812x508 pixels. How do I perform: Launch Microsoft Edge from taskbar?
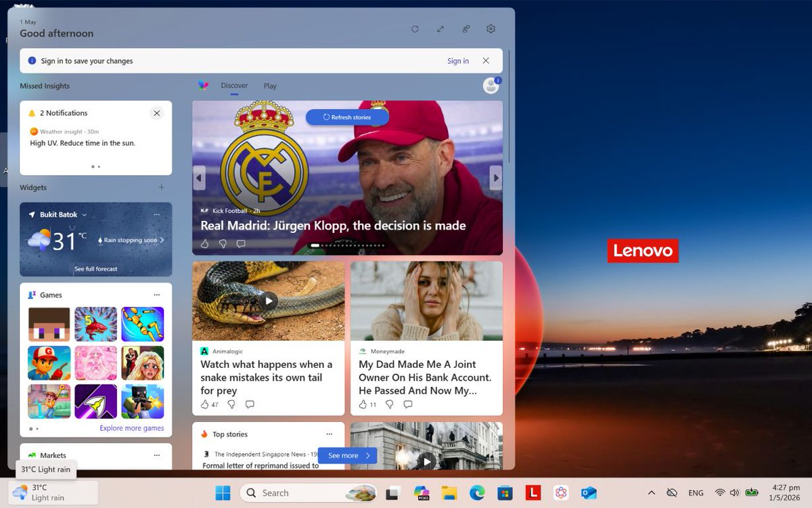coord(477,493)
